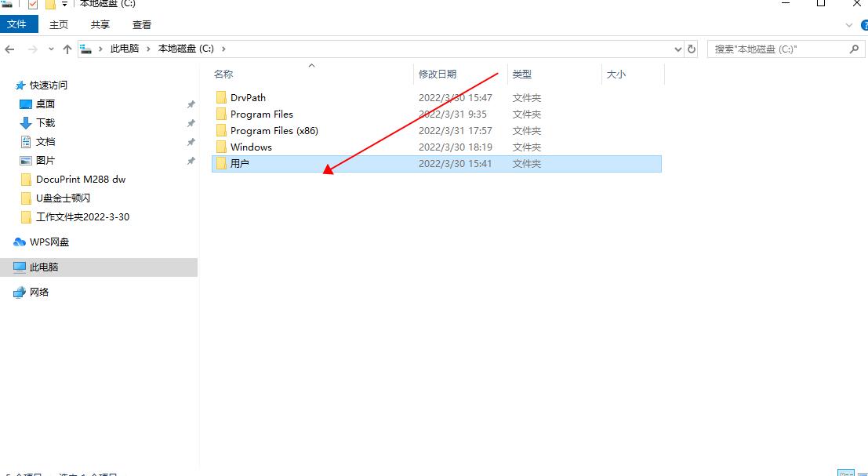Open 桌面 in quick access
Image resolution: width=868 pixels, height=476 pixels.
(45, 104)
